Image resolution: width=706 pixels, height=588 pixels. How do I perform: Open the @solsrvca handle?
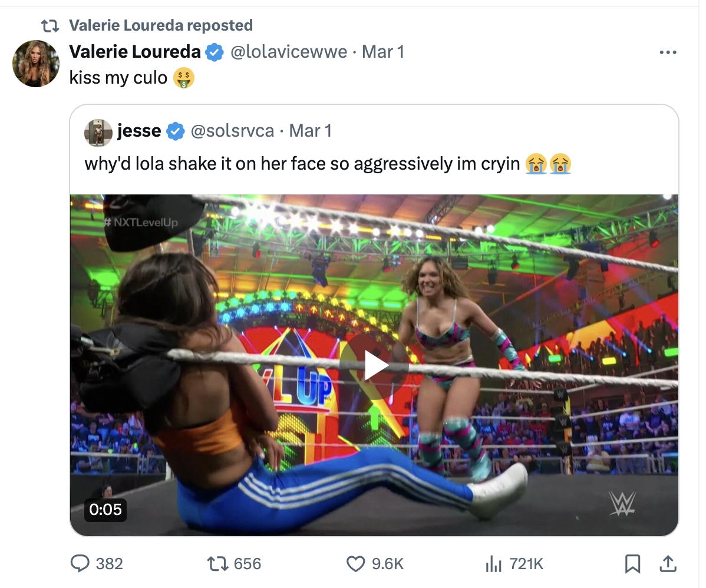[233, 130]
